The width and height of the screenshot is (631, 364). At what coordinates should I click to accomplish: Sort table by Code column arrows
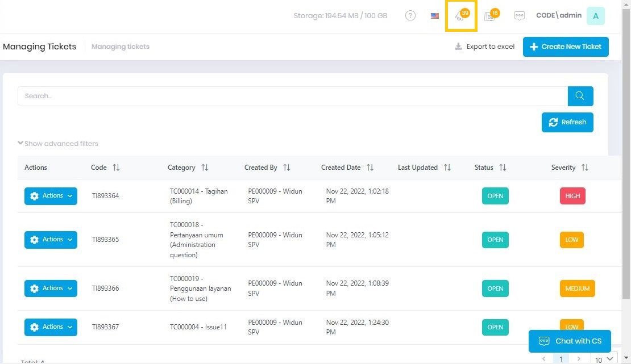(116, 168)
